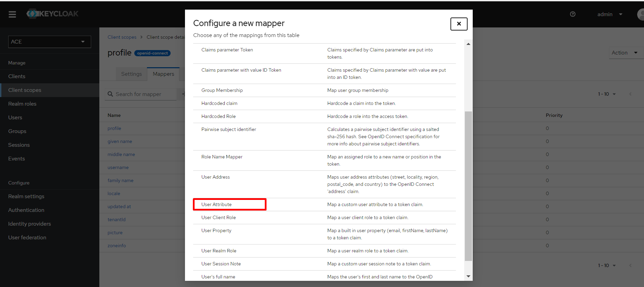Viewport: 644px width, 287px height.
Task: Click the search magnifier icon for mappers
Action: pyautogui.click(x=110, y=94)
